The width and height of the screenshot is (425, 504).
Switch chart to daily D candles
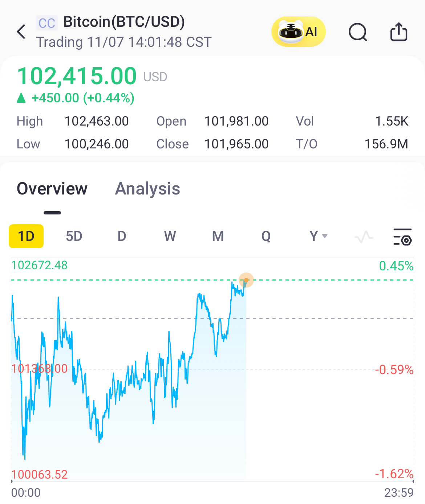pyautogui.click(x=122, y=236)
